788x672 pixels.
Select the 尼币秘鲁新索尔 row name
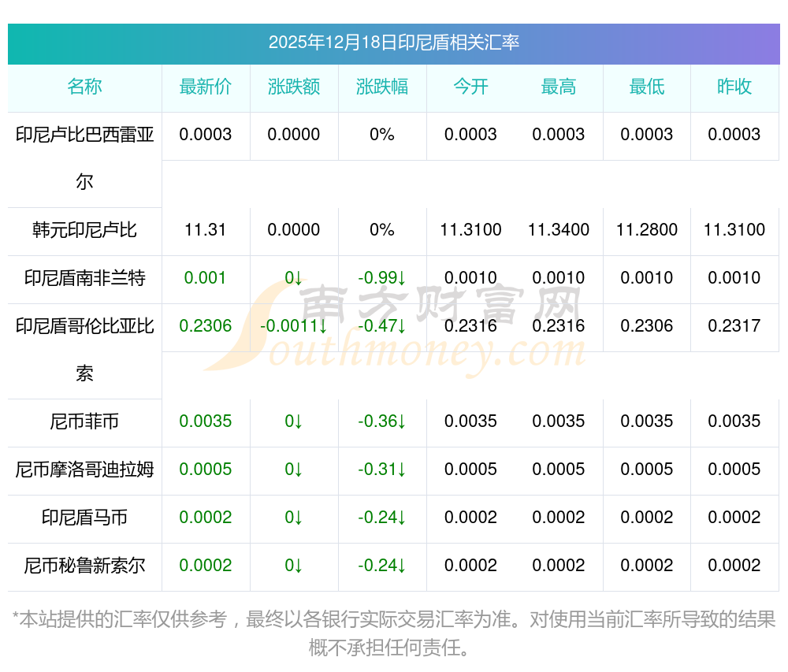[84, 566]
